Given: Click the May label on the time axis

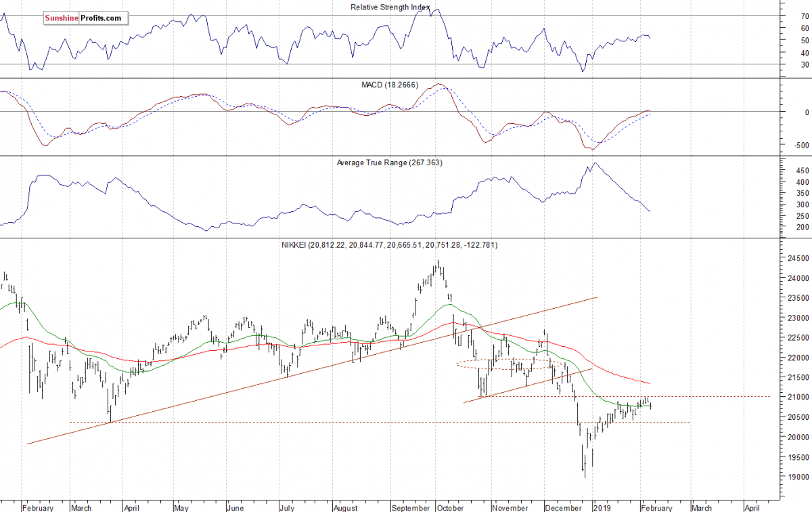Looking at the screenshot, I should point(182,507).
